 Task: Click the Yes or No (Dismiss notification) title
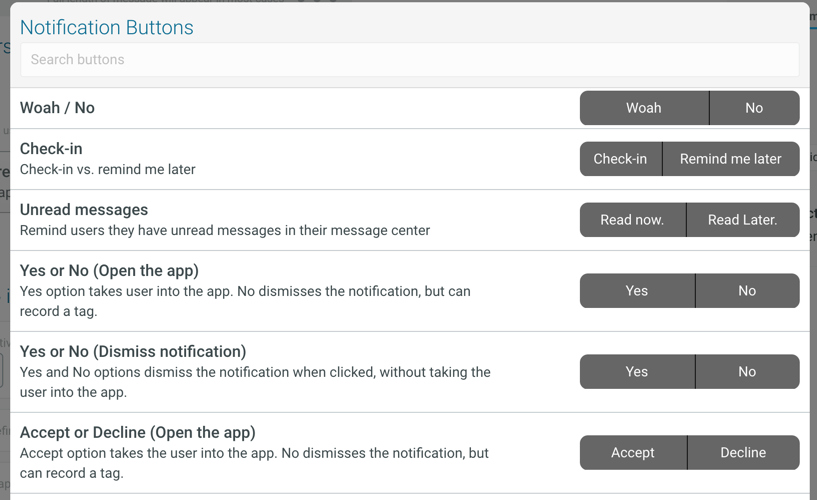(x=133, y=352)
